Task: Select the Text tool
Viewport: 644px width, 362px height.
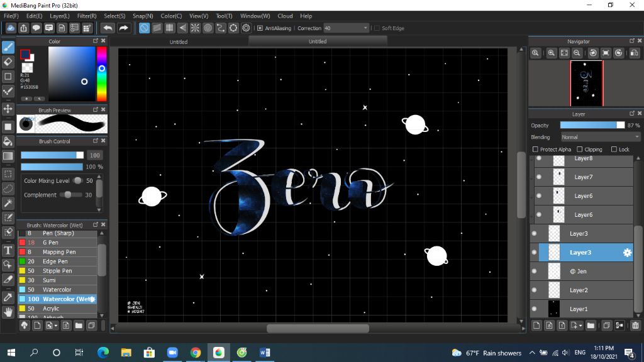Action: [8, 250]
